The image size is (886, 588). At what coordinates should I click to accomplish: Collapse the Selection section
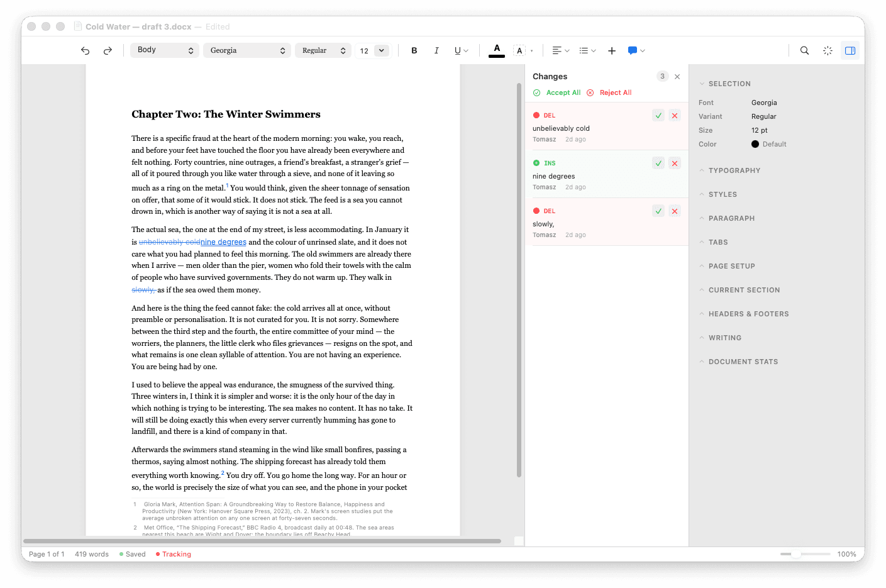click(725, 84)
